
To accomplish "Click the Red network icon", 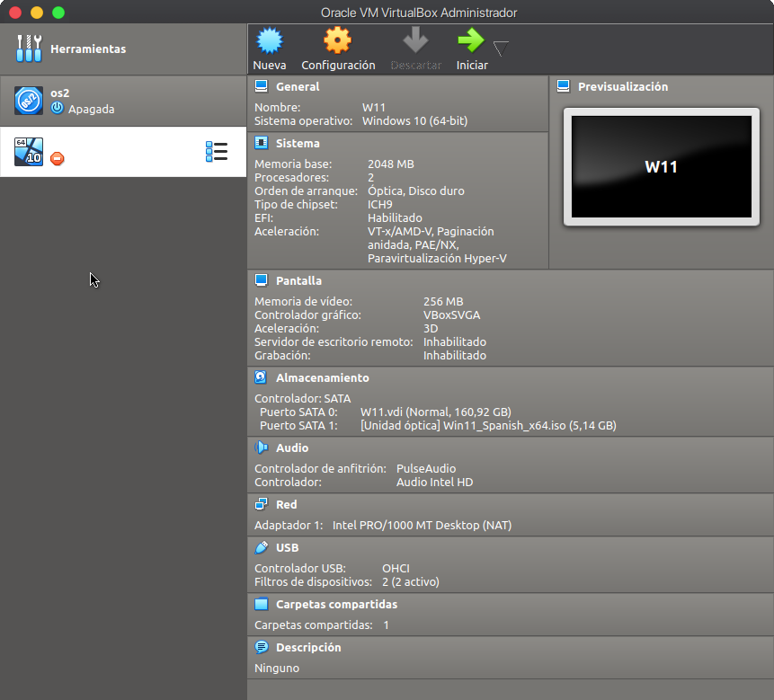I will click(x=261, y=504).
